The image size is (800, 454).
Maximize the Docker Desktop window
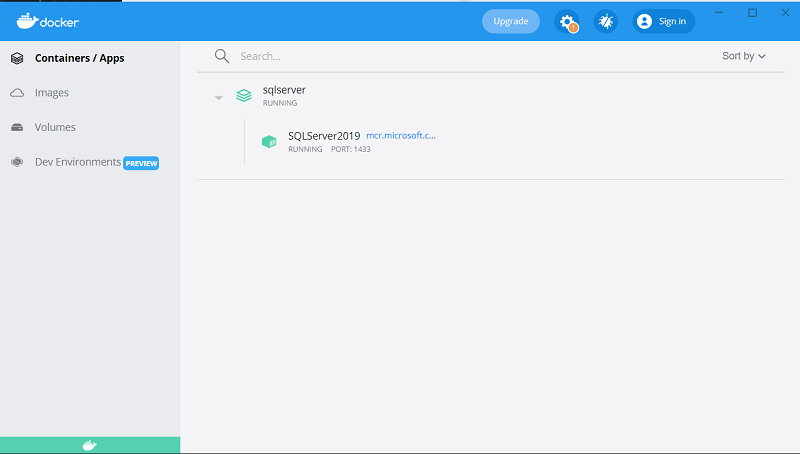coord(753,13)
